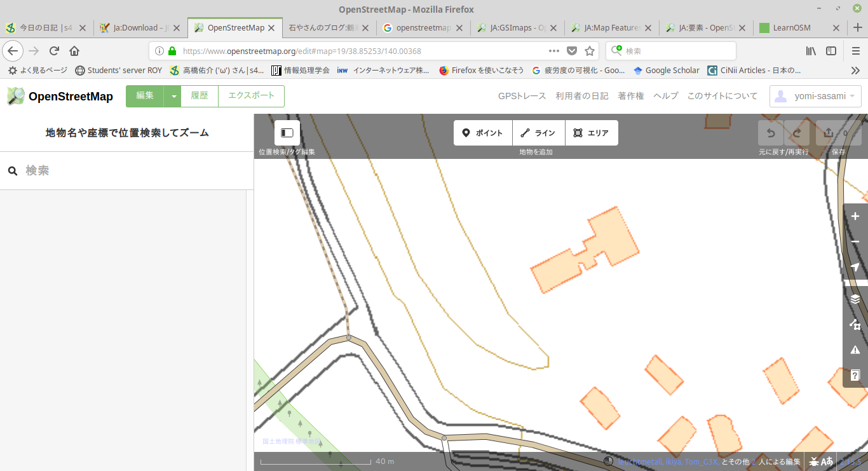The image size is (868, 471).
Task: Open the map data panel icon
Action: pos(855,324)
